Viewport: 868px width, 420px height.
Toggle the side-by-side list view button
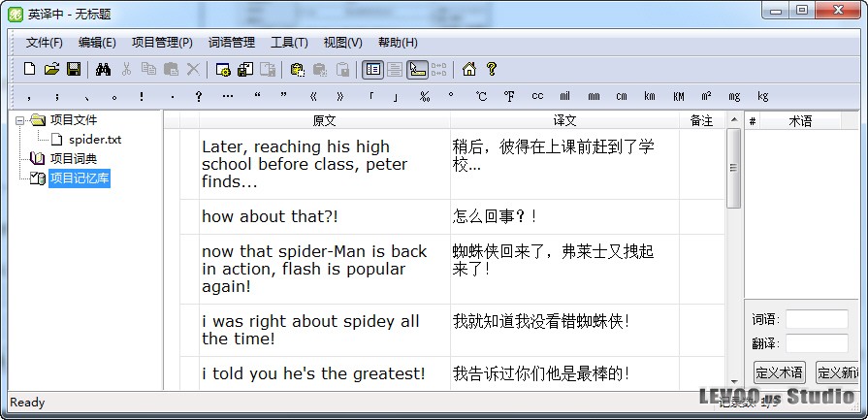tap(373, 69)
